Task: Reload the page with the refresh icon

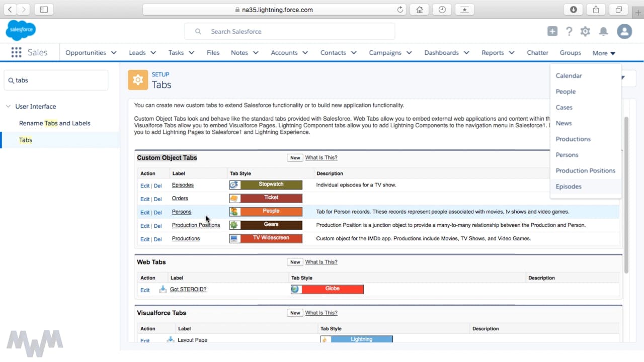Action: [400, 10]
